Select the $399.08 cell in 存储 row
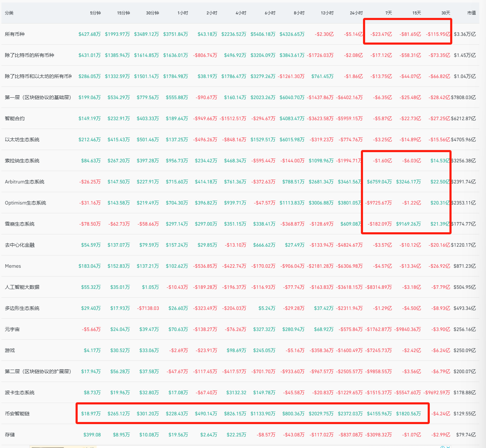The image size is (486, 448). tap(92, 435)
